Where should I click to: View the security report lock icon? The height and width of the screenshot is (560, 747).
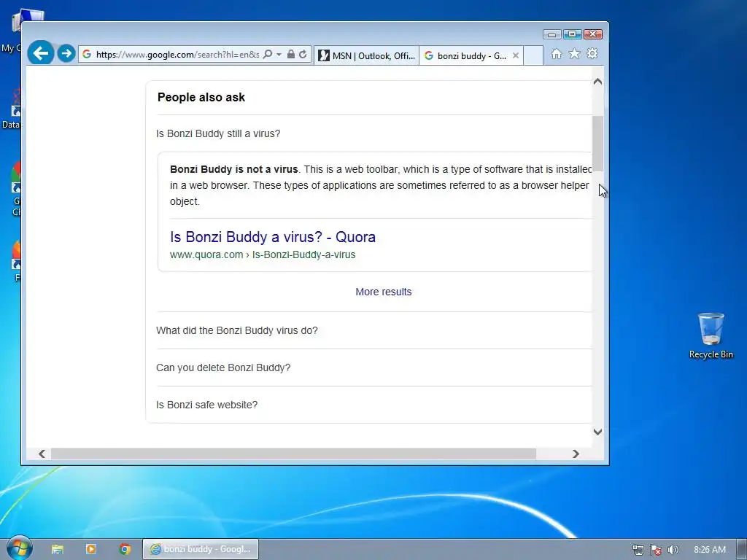[290, 54]
